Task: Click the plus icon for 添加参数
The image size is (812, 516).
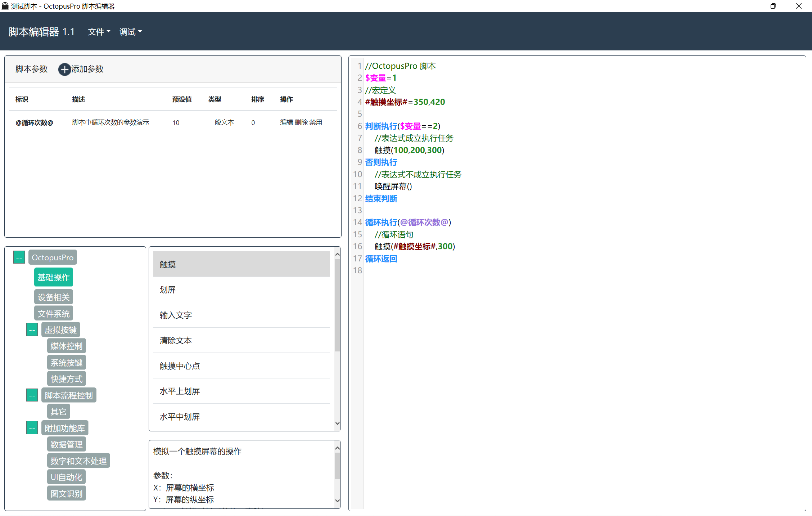Action: pos(64,69)
